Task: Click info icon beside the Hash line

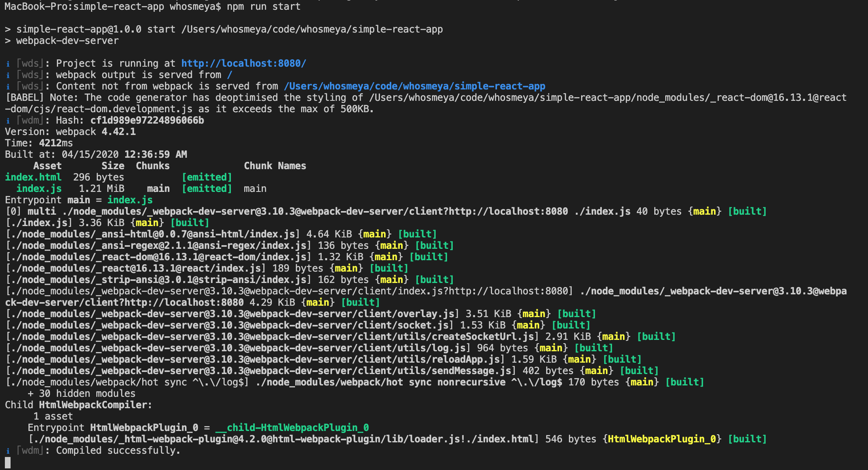Action: [x=8, y=121]
